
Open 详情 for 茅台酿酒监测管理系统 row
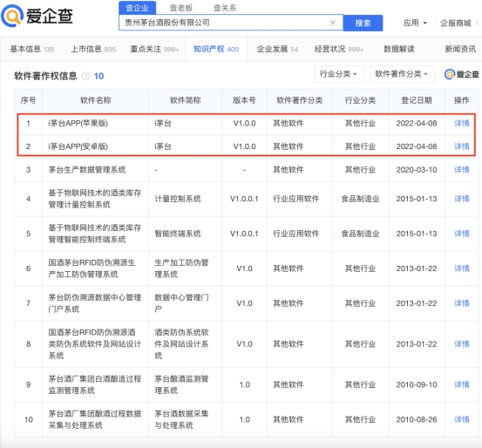point(462,384)
